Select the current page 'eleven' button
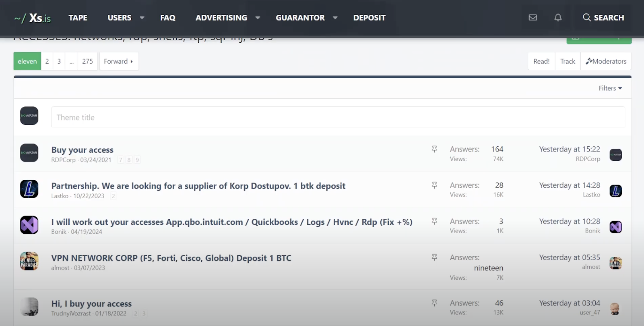The width and height of the screenshot is (644, 326). click(27, 61)
